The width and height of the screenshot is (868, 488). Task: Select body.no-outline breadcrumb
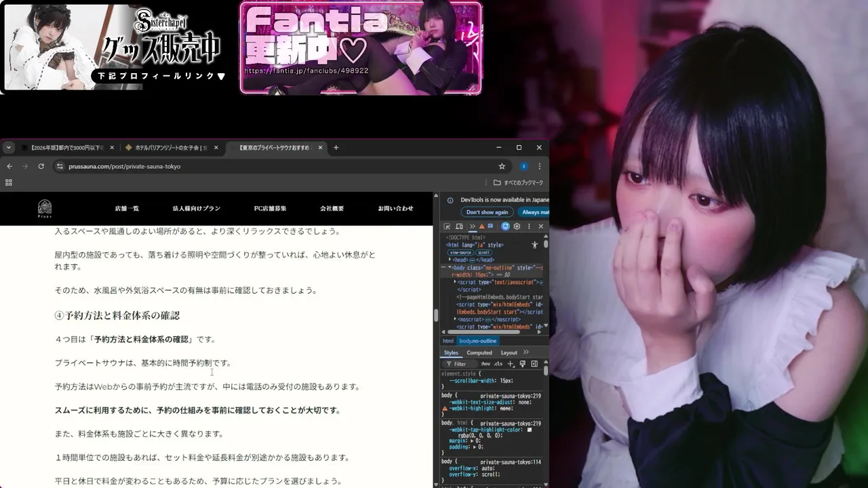point(478,341)
